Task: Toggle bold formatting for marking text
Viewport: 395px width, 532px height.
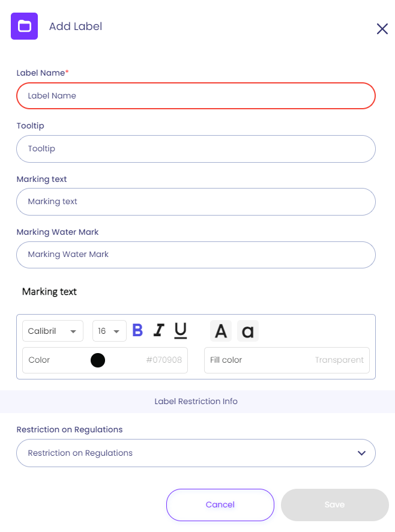Action: (137, 330)
